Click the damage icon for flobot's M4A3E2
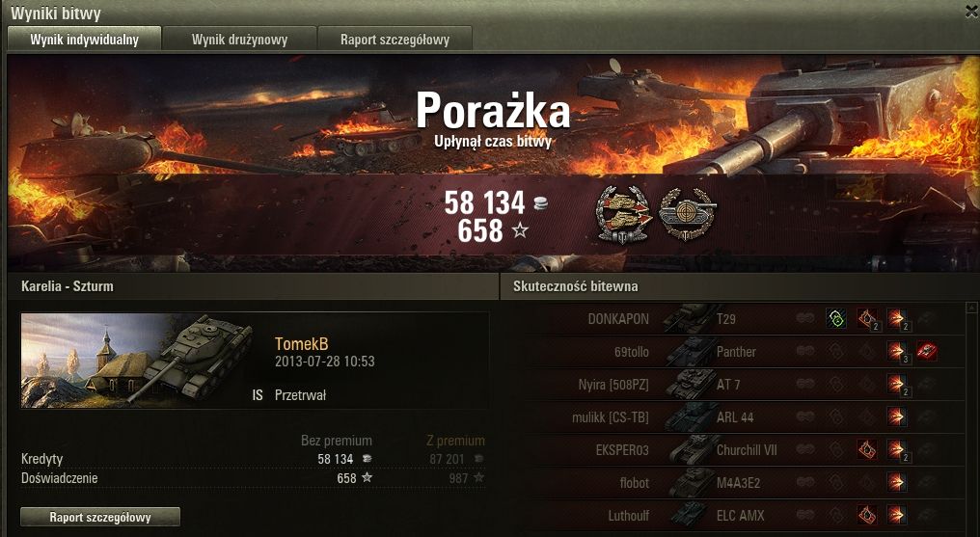The height and width of the screenshot is (537, 980). (897, 482)
